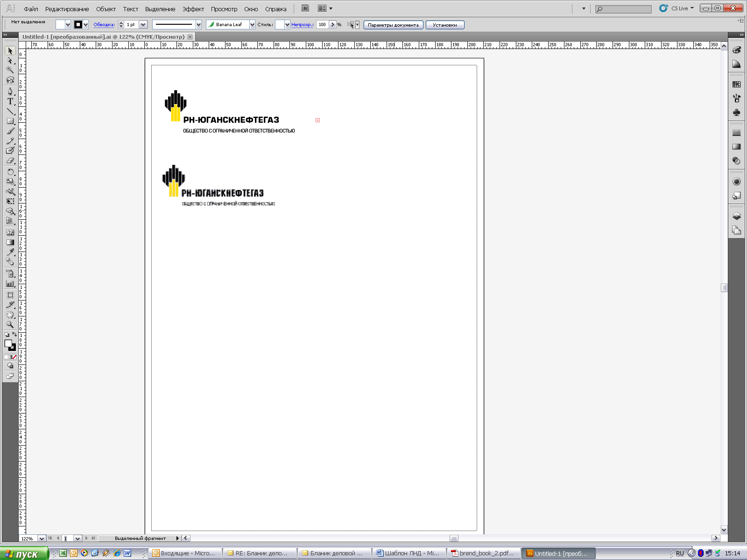
Task: Select the Direct Selection tool
Action: coord(10,61)
